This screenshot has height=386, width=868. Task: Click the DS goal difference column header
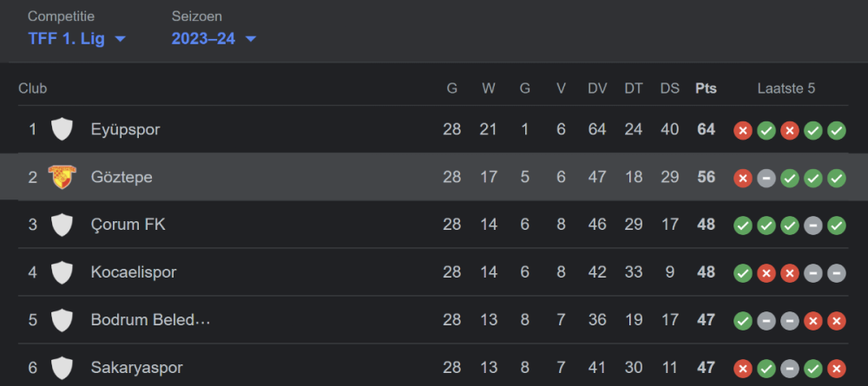(669, 88)
